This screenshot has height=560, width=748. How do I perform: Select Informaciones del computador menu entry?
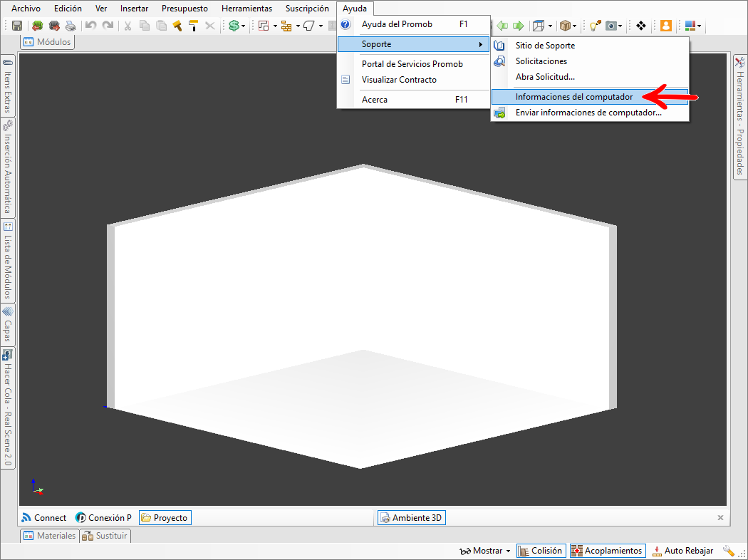[590, 97]
